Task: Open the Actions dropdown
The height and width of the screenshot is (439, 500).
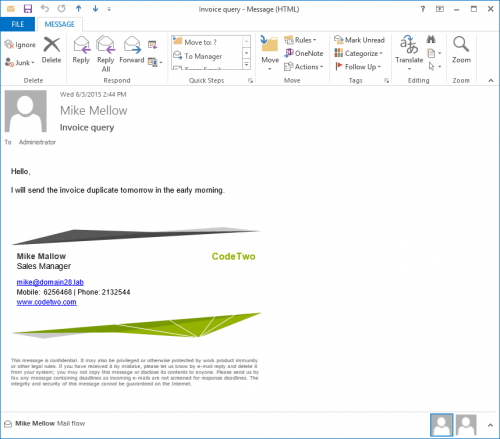Action: pos(304,67)
